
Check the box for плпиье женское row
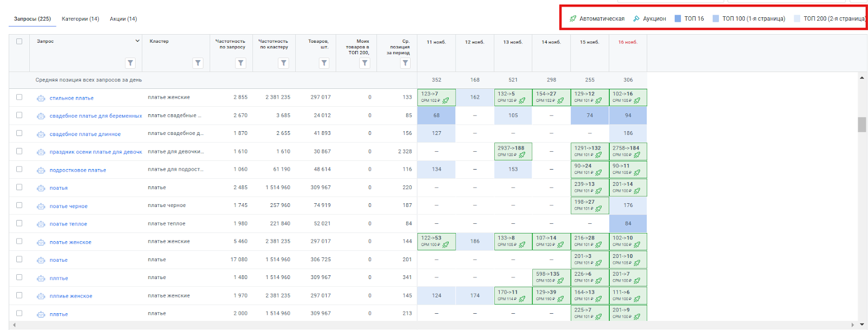(20, 295)
